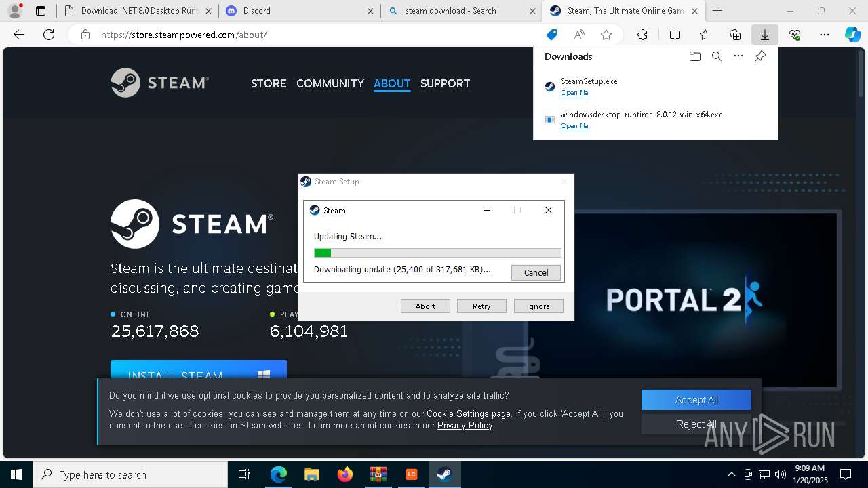This screenshot has height=488, width=868.
Task: Open the Extensions puzzle icon
Action: tap(642, 35)
